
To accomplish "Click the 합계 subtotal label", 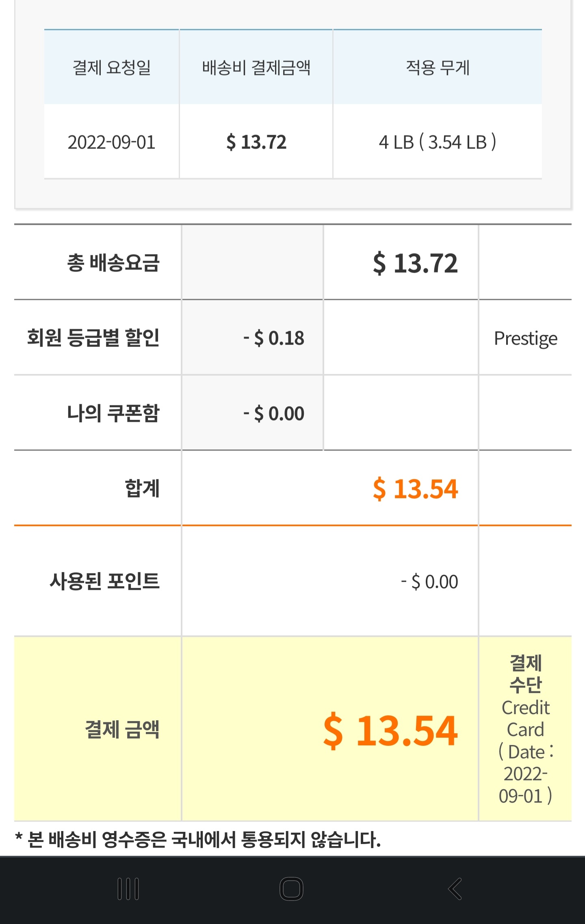I will [142, 488].
